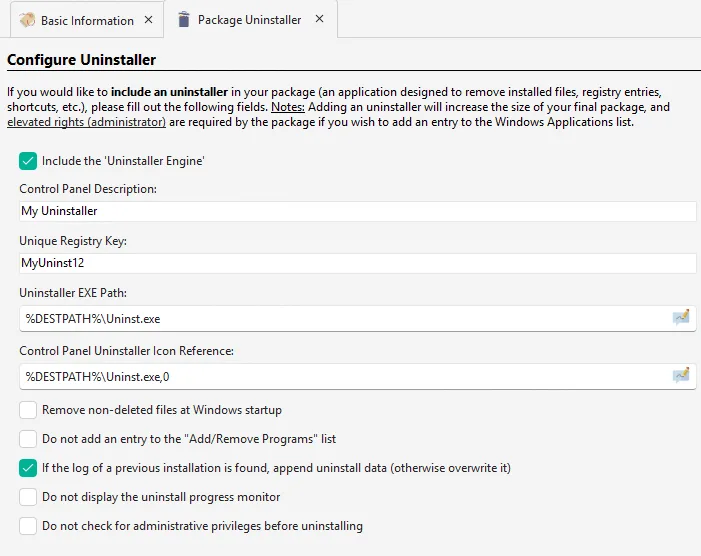Viewport: 701px width, 556px height.
Task: Enable Remove non-deleted files at Windows startup
Action: [28, 410]
